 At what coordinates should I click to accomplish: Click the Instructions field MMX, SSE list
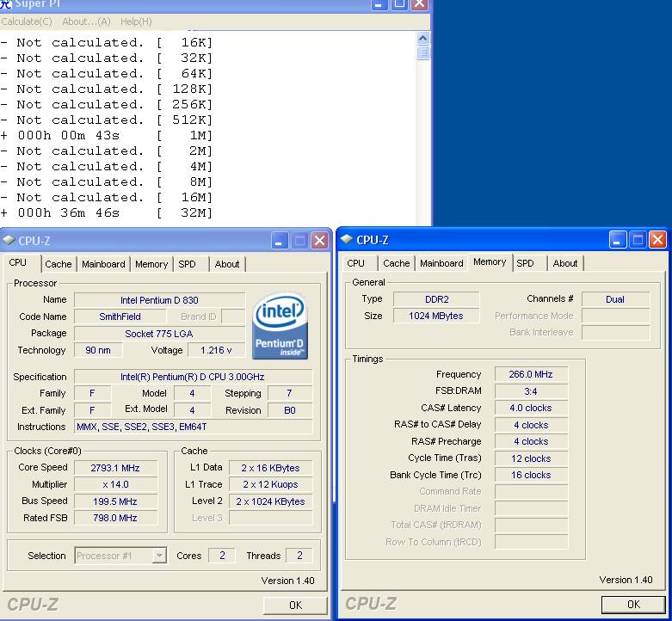point(193,427)
